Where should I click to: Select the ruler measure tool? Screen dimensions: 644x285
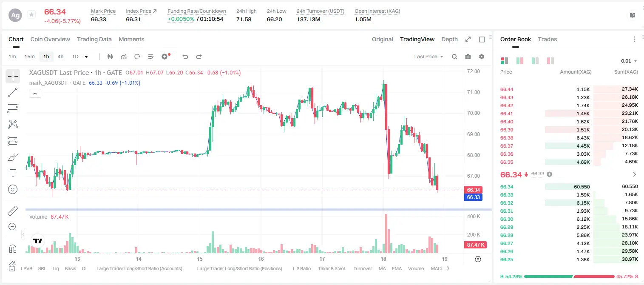13,211
